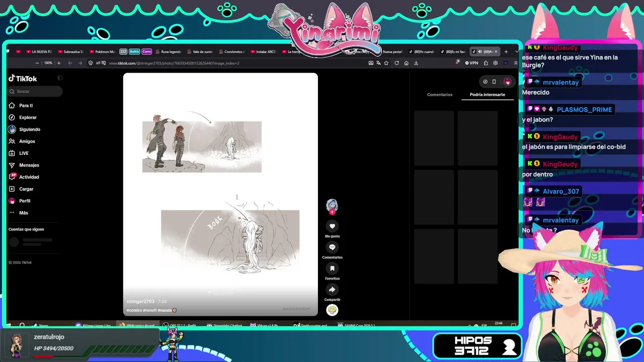Screen dimensions: 644x362
Task: Open the first suggested video placeholder
Action: click(x=434, y=138)
